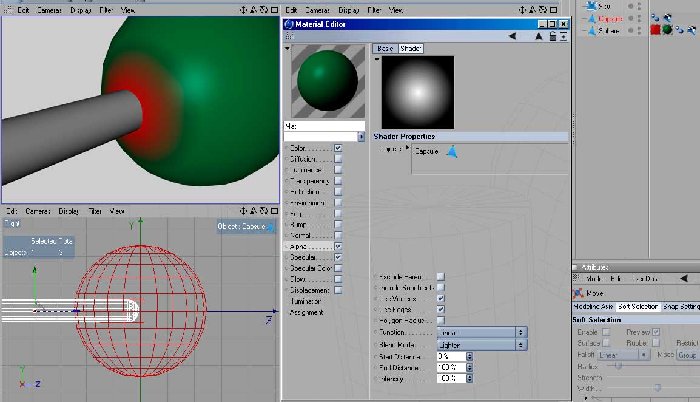Click the Sphere object icon in the object tree
The width and height of the screenshot is (700, 402).
pos(592,31)
